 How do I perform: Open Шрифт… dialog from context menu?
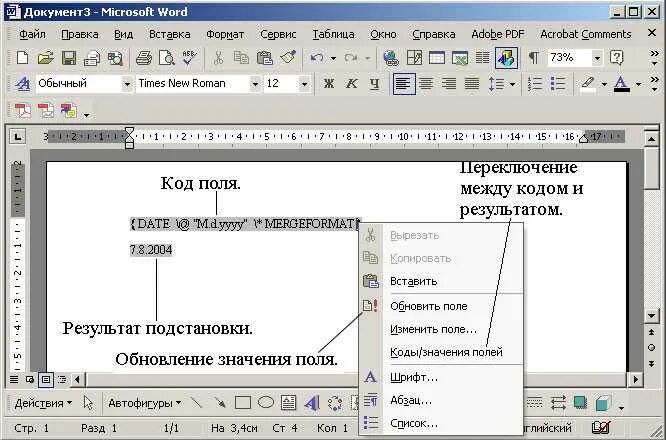(441, 377)
